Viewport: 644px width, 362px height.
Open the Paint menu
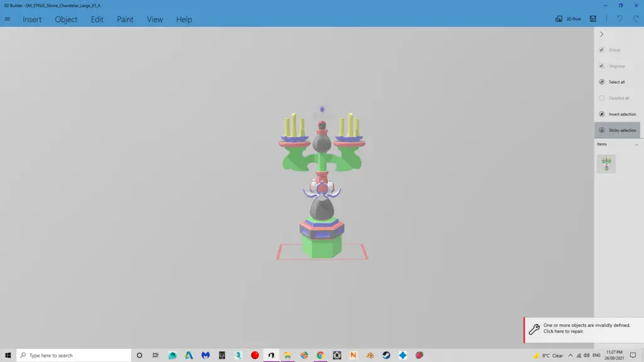pos(125,19)
